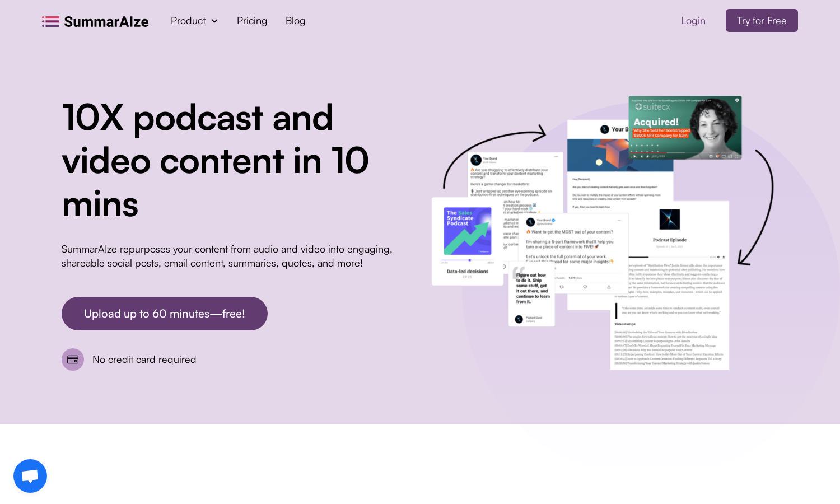Click Upload up to 60 minutes—free! button
The width and height of the screenshot is (840, 504).
tap(165, 314)
